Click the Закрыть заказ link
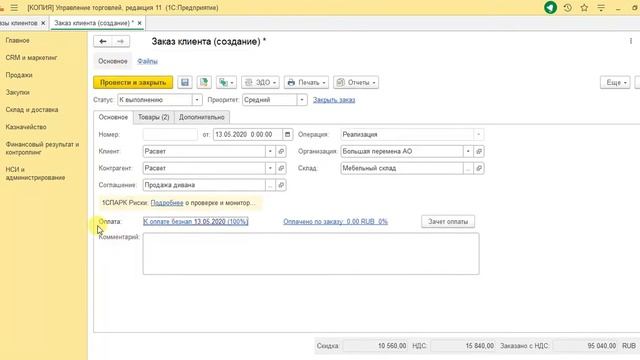 (334, 100)
